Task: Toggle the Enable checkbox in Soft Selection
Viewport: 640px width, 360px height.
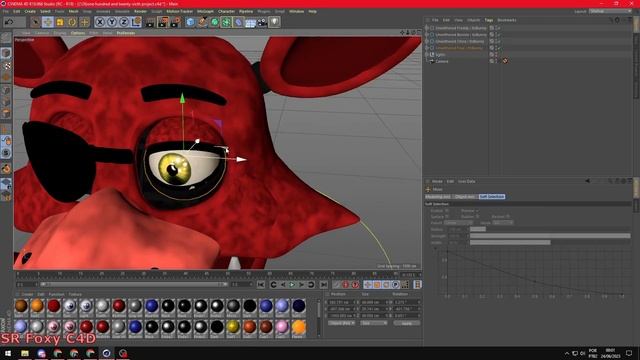Action: tap(447, 211)
